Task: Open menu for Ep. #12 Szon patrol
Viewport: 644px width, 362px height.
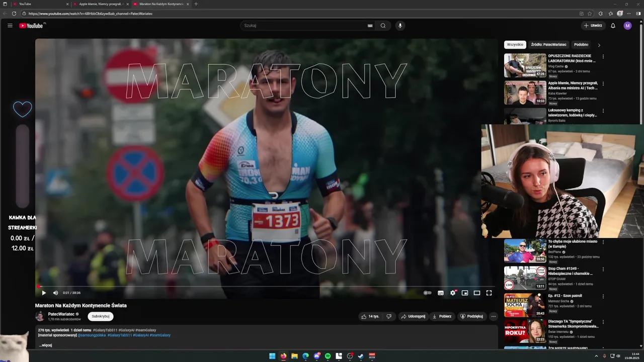Action: tap(603, 296)
